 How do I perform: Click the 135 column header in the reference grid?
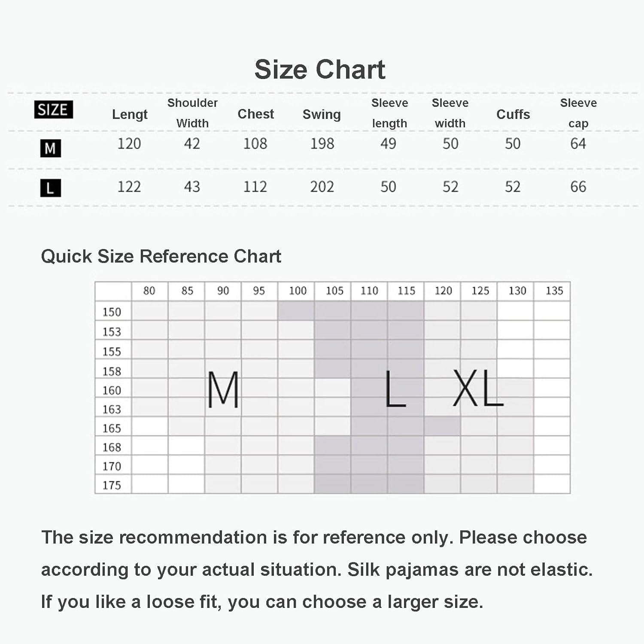(x=554, y=291)
